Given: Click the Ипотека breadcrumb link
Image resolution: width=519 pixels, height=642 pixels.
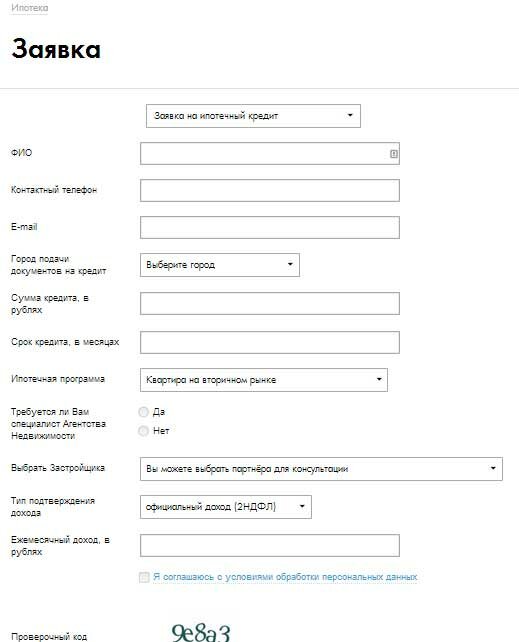Looking at the screenshot, I should 29,8.
